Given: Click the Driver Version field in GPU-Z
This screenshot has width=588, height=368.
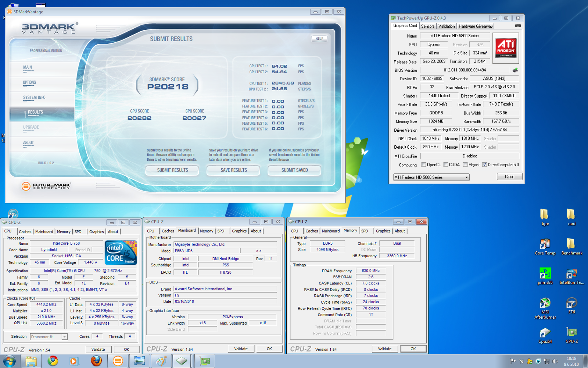Looking at the screenshot, I should 469,130.
